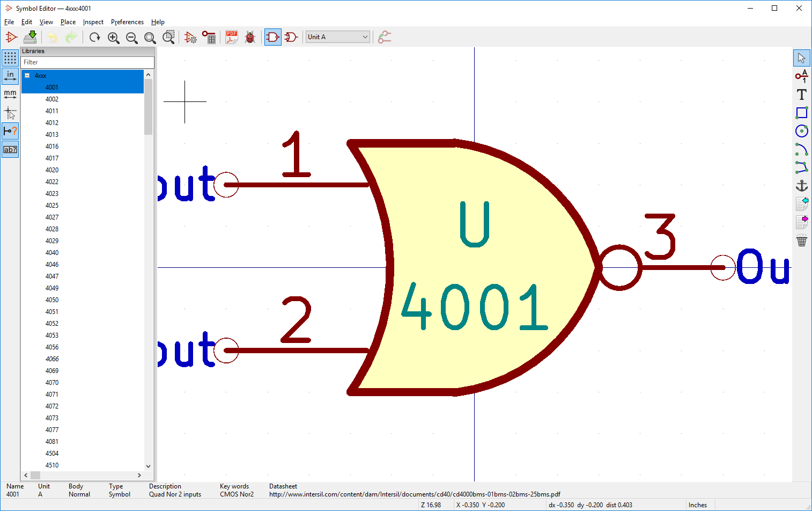The height and width of the screenshot is (511, 812).
Task: Open the Preferences menu
Action: tap(127, 22)
